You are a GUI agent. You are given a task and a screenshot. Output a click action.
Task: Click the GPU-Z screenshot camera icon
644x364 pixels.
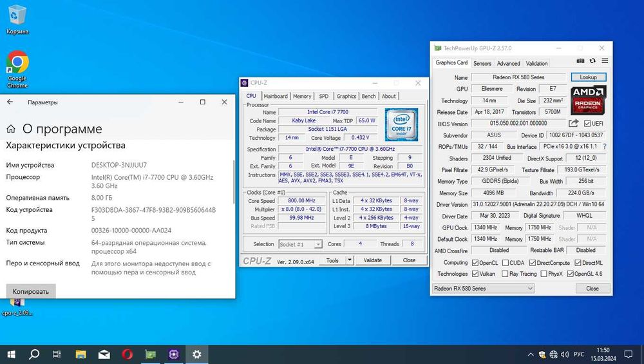click(580, 62)
